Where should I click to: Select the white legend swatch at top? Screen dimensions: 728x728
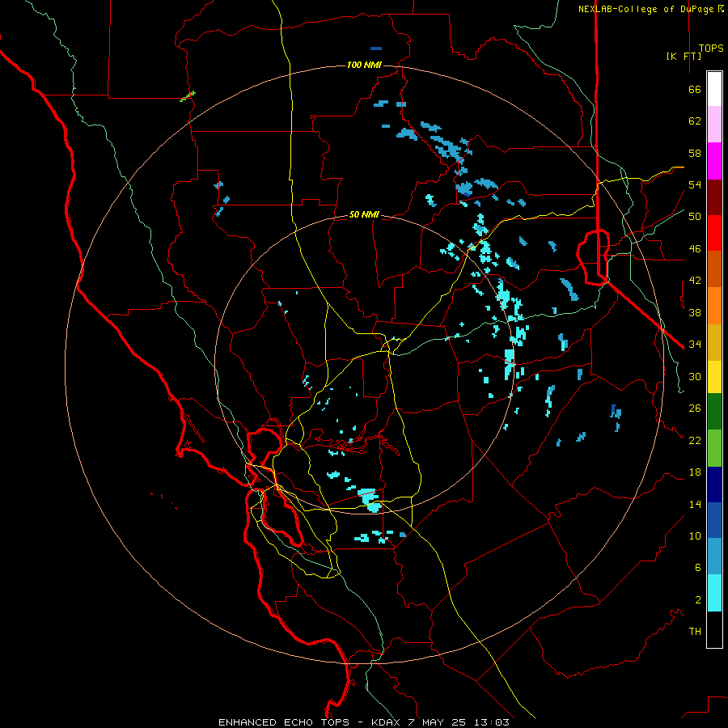[x=714, y=89]
